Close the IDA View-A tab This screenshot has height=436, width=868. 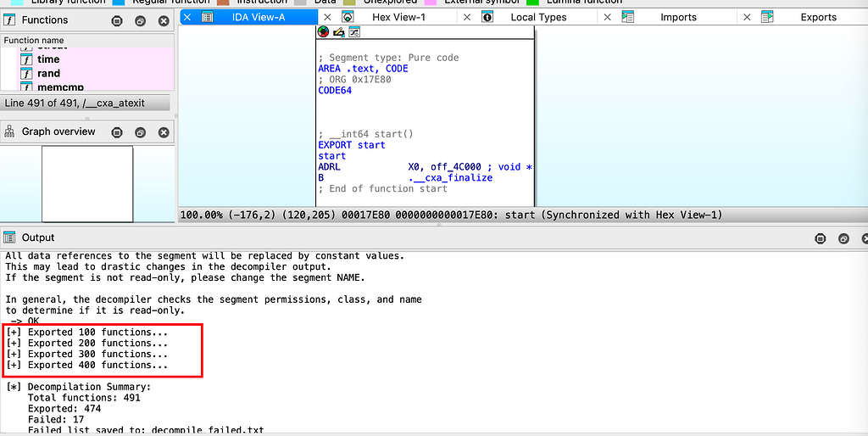187,17
